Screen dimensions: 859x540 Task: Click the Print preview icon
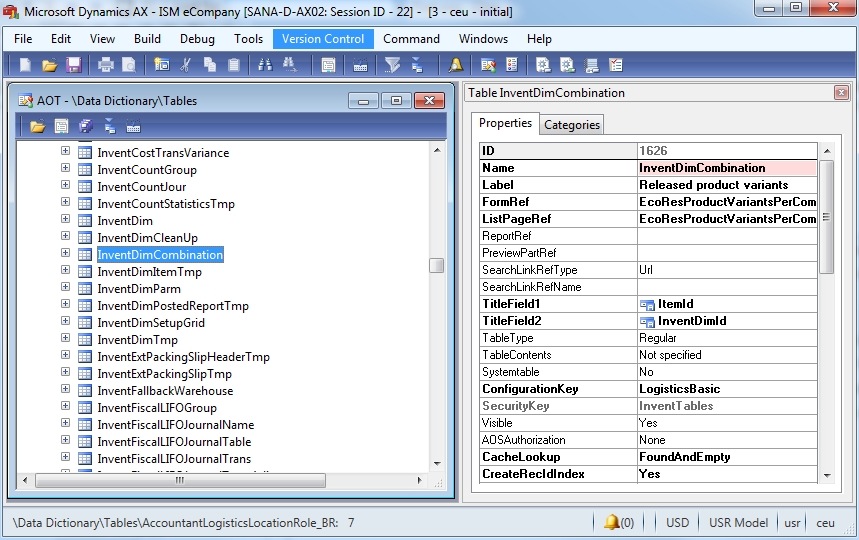coord(129,66)
